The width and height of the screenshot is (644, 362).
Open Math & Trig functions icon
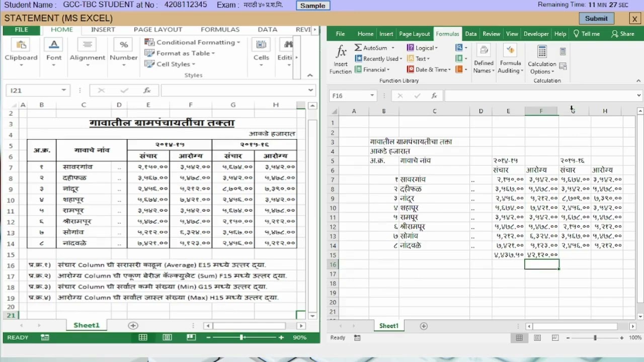pyautogui.click(x=461, y=59)
